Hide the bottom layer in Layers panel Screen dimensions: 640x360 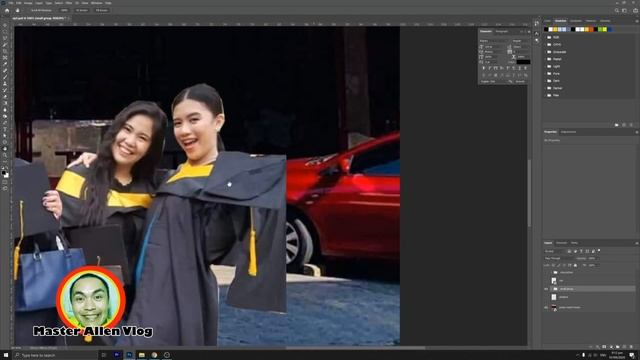click(546, 307)
